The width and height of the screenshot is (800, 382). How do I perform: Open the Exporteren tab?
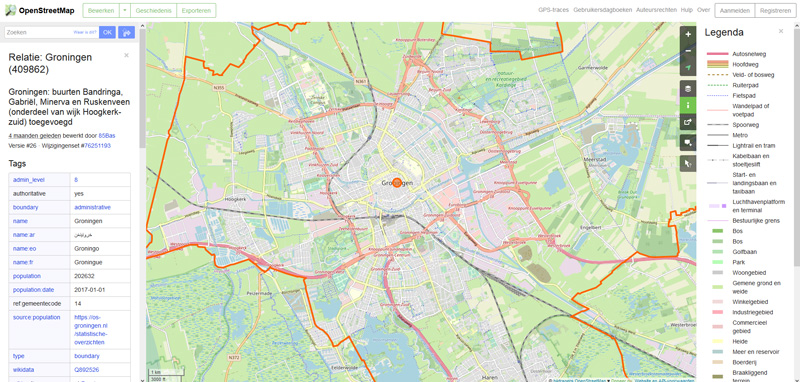(x=196, y=10)
